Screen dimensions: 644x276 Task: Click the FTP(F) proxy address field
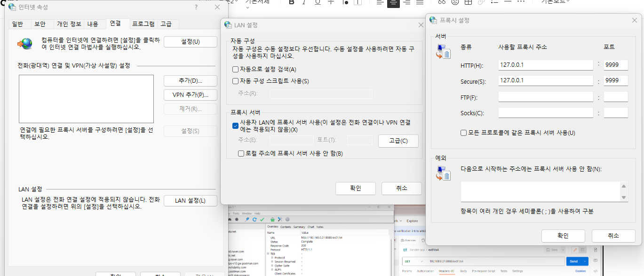point(546,97)
